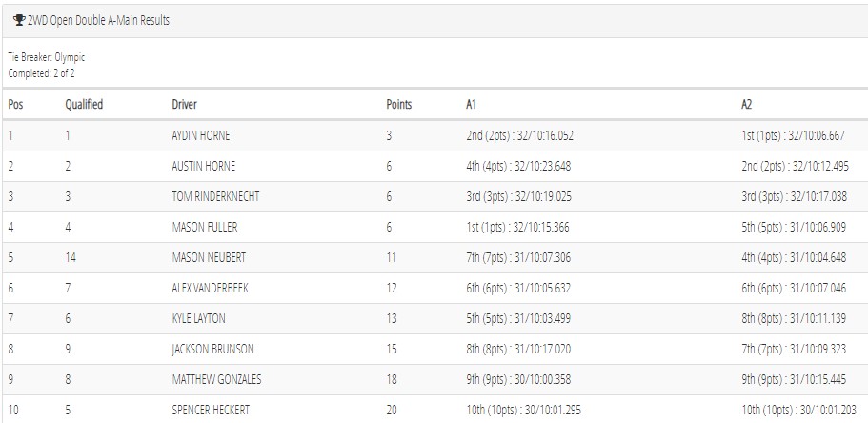This screenshot has height=423, width=868.
Task: Click the Pos column header
Action: [15, 104]
